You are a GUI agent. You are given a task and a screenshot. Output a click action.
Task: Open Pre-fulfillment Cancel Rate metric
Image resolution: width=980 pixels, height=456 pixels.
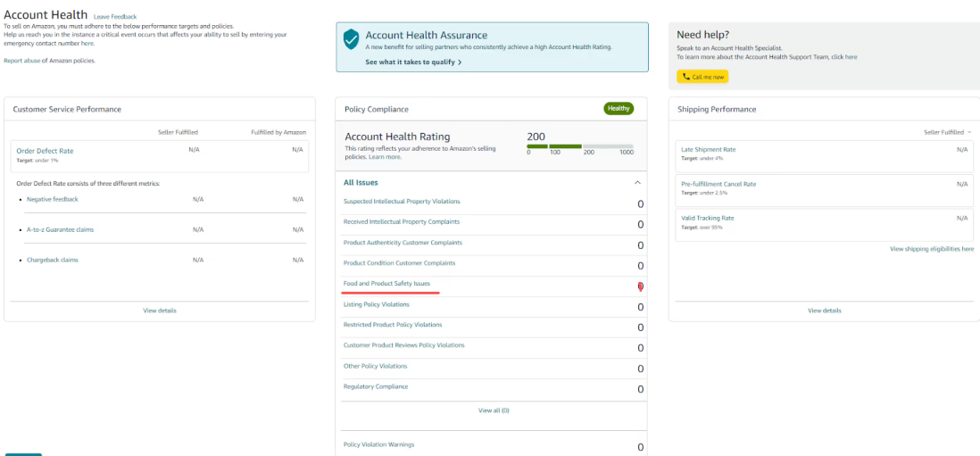[x=718, y=184]
